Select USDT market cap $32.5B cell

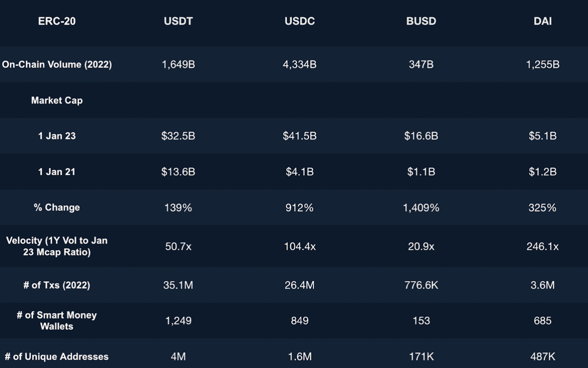tap(178, 136)
